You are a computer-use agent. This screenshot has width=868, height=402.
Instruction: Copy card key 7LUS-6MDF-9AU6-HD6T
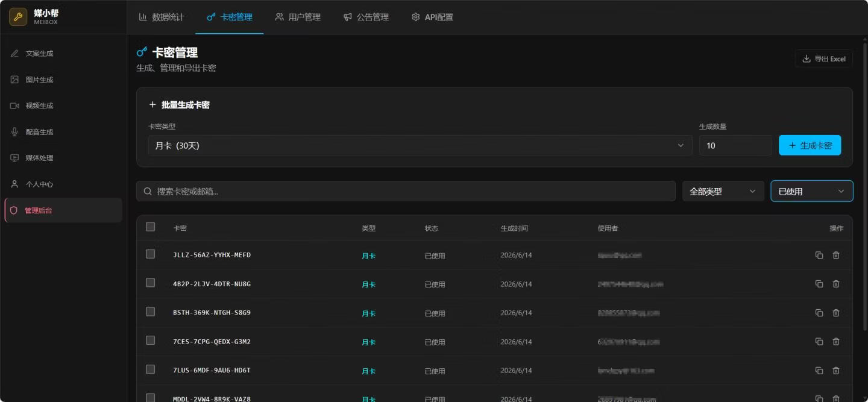[x=819, y=371]
